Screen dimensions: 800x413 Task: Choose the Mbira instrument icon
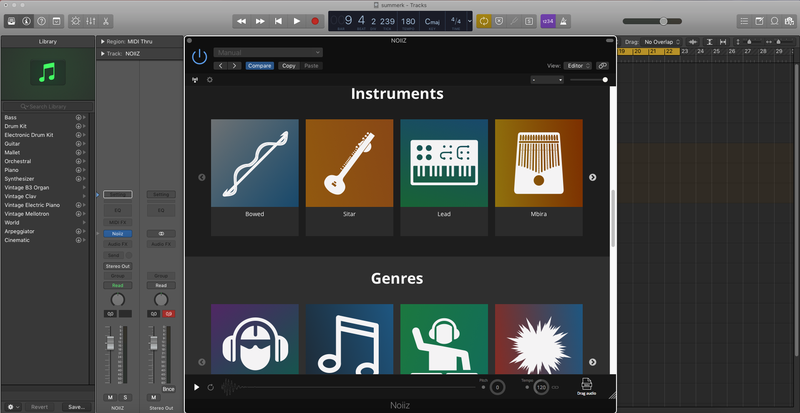click(x=538, y=163)
